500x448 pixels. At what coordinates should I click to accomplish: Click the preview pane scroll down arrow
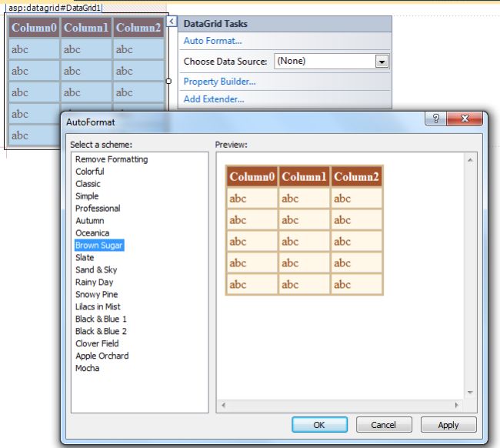470,393
